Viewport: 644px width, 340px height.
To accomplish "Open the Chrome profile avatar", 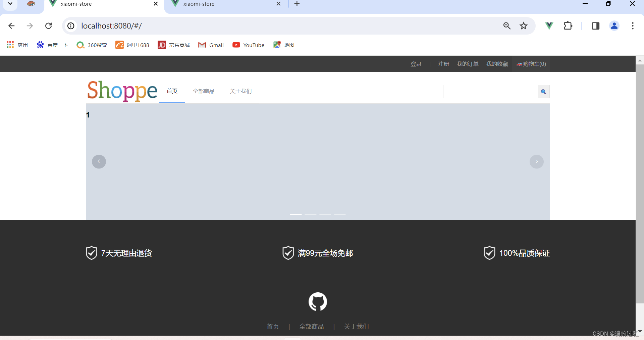I will coord(614,26).
